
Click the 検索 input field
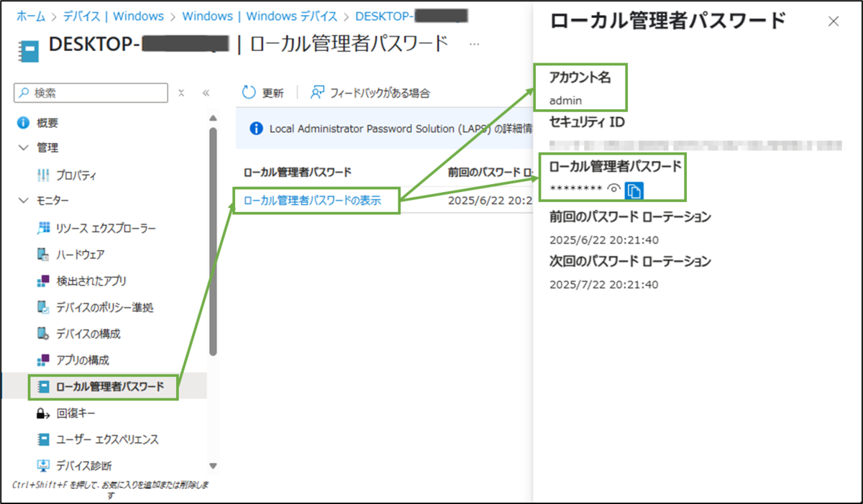click(91, 93)
